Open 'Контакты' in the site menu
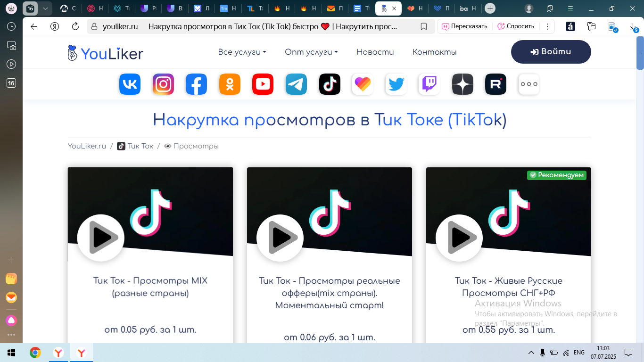 point(434,52)
